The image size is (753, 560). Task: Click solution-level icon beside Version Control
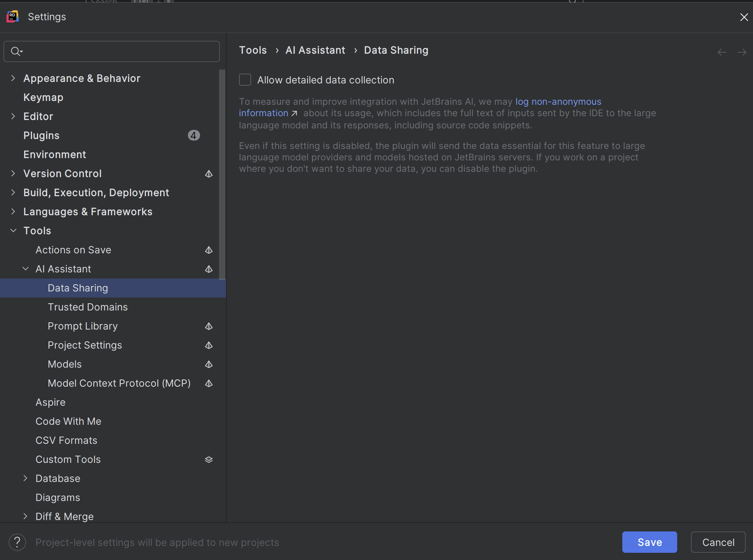(x=209, y=174)
